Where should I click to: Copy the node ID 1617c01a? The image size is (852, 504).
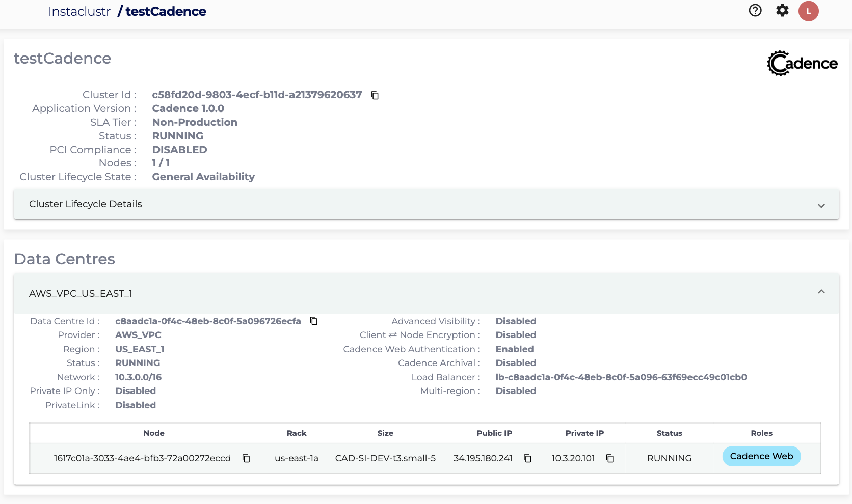246,458
